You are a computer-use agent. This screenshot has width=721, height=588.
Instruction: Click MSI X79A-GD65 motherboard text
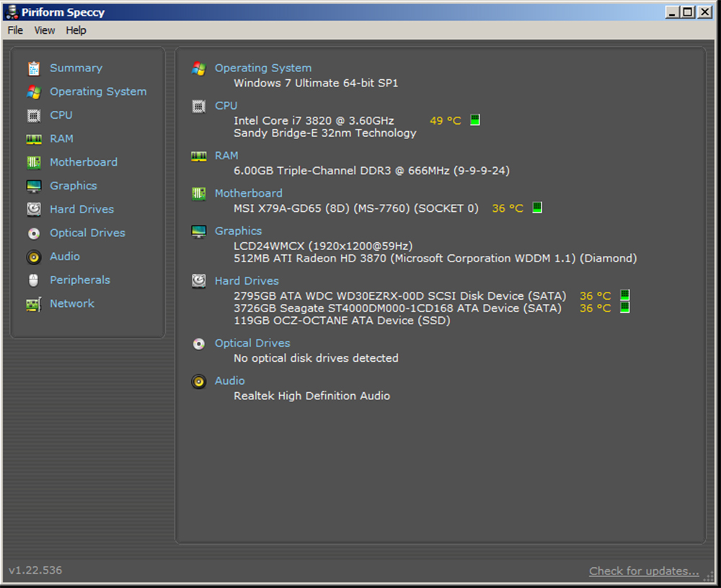pos(356,209)
